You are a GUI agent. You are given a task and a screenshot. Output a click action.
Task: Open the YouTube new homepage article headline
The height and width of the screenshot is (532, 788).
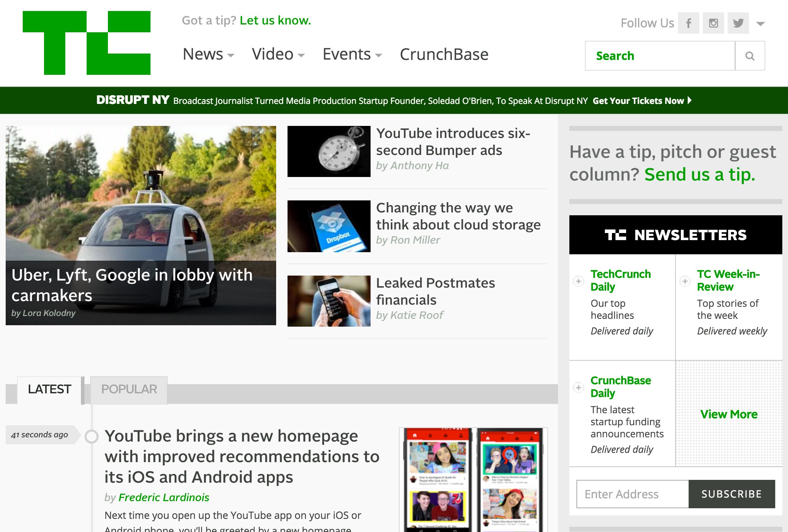coord(242,456)
